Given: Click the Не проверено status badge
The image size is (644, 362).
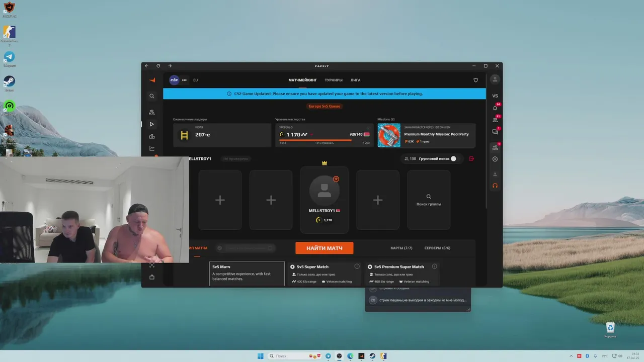Looking at the screenshot, I should tap(236, 159).
